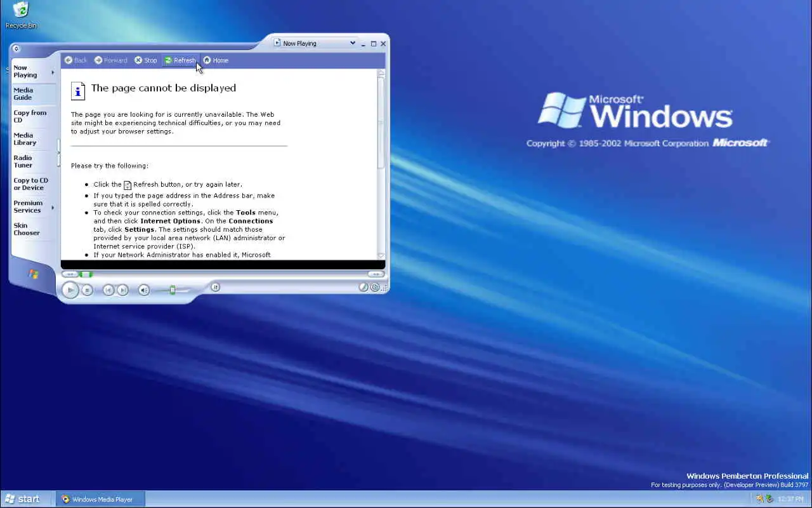Screen dimensions: 812x508
Task: Click the green seek bar thumb
Action: tap(86, 274)
